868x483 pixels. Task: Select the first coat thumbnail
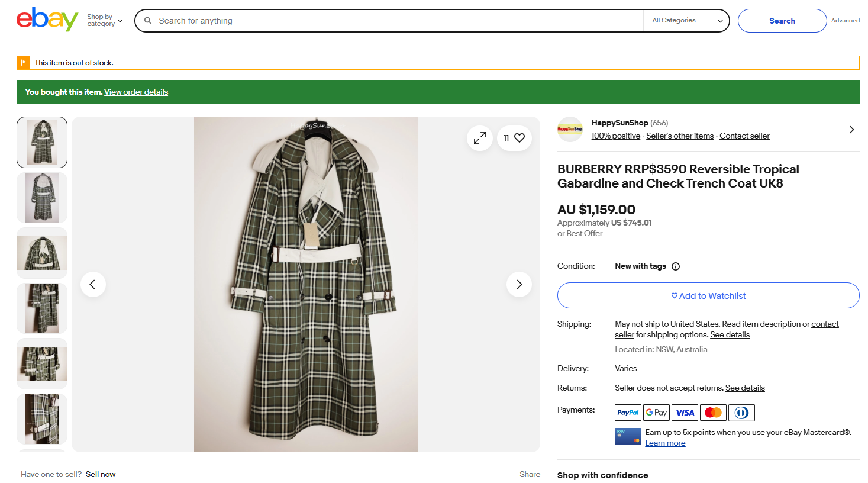click(x=42, y=142)
